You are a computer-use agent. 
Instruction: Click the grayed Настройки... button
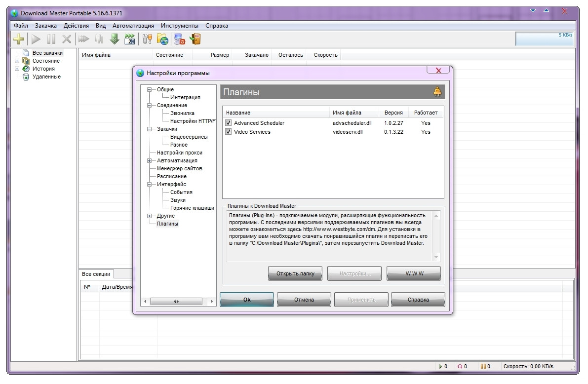354,274
